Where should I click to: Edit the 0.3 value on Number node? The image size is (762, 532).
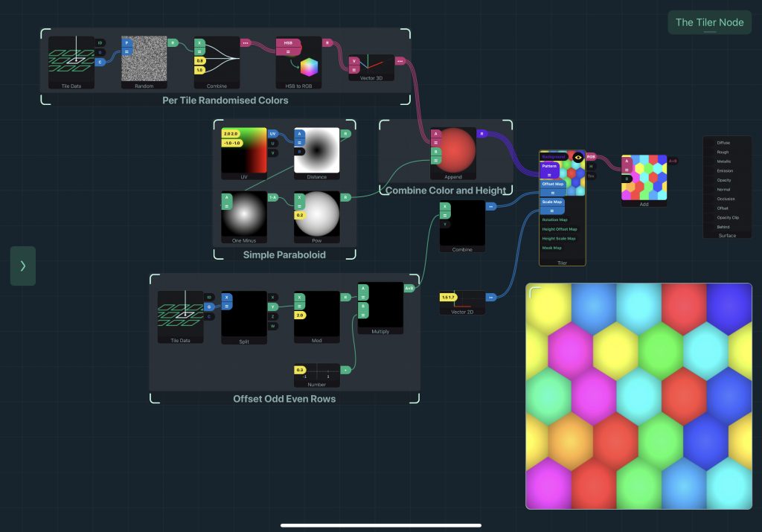click(300, 370)
